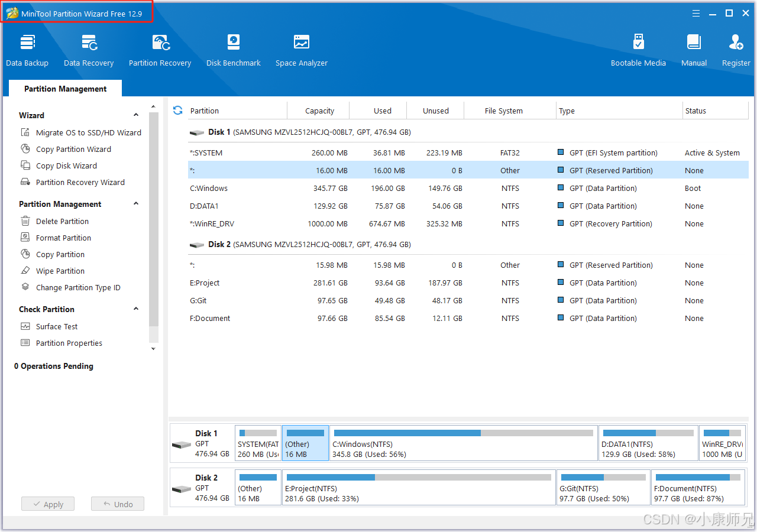The height and width of the screenshot is (532, 757).
Task: Click the Disk 1 icon in the partition list header
Action: (x=196, y=132)
